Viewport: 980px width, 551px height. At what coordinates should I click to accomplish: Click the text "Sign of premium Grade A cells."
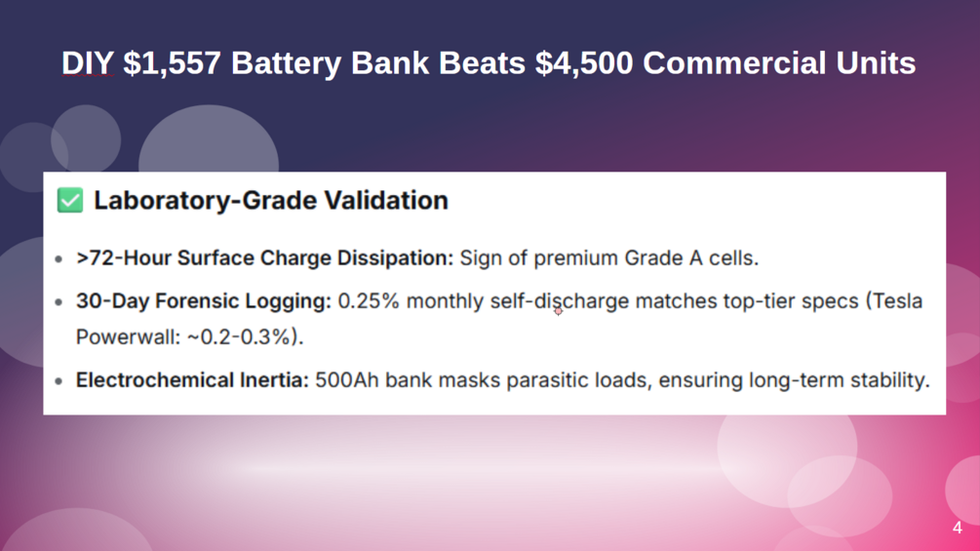pyautogui.click(x=609, y=258)
